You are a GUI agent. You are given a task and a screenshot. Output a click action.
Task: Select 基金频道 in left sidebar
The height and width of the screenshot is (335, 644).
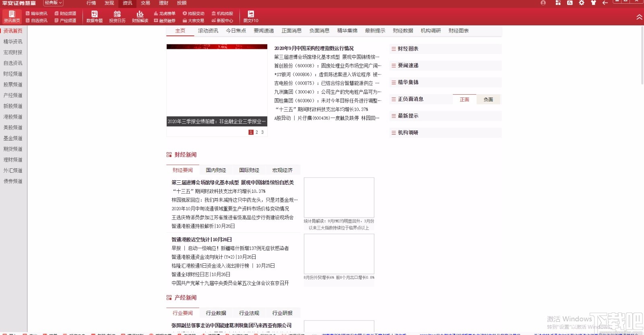tap(13, 138)
